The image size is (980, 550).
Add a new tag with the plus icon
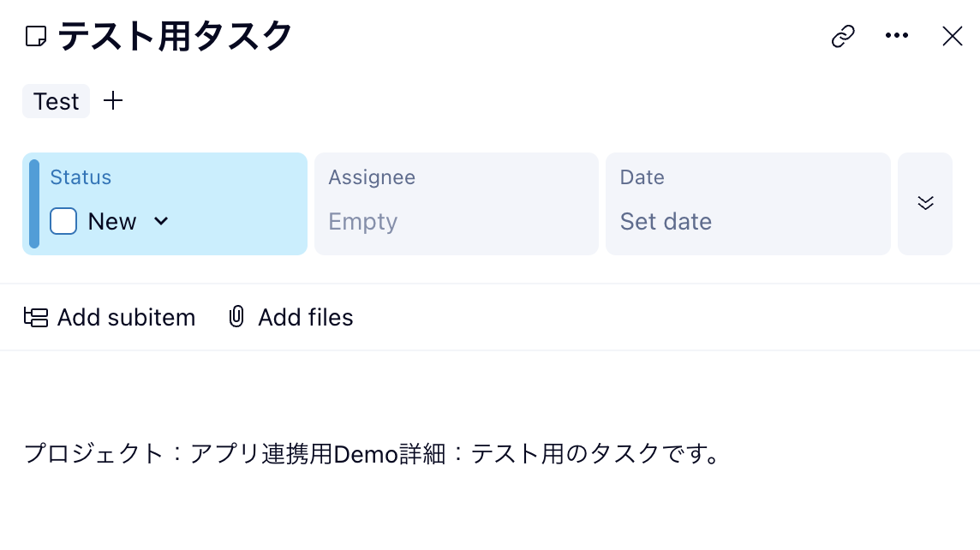click(113, 101)
